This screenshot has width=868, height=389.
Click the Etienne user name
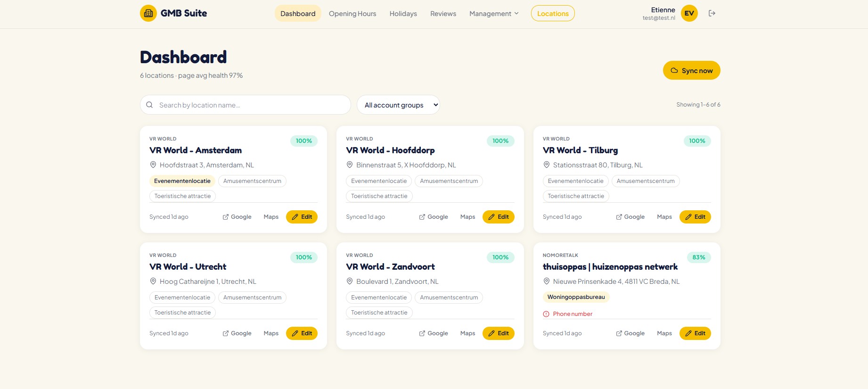coord(663,10)
